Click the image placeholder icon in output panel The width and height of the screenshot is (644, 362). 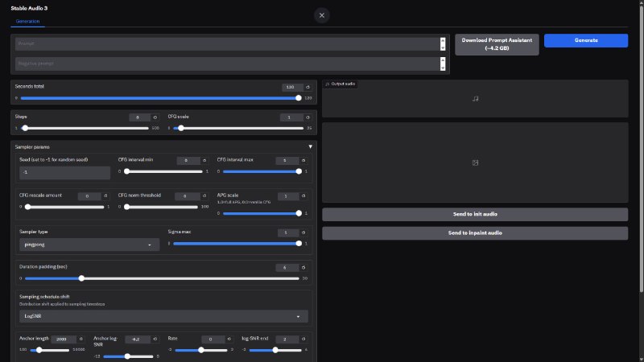(475, 162)
